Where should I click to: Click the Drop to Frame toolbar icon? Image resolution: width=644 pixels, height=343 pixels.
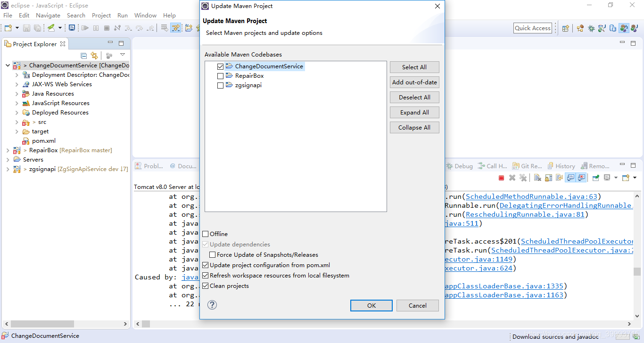point(165,28)
